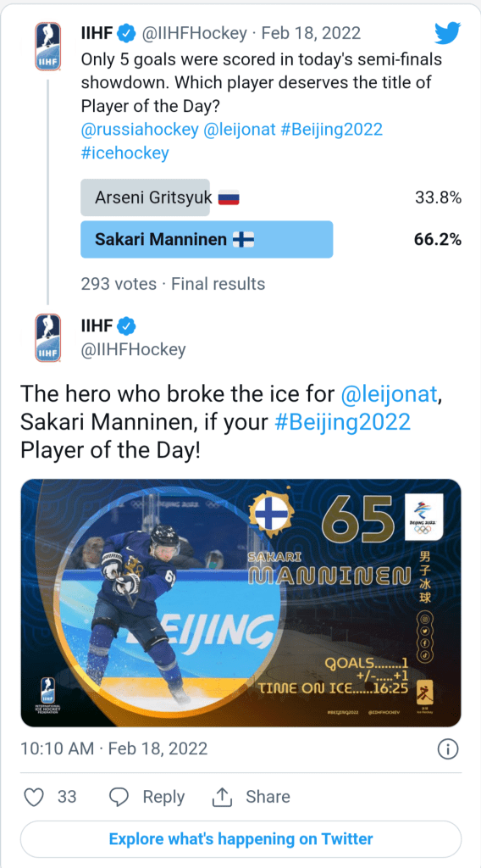Open the tweet info circle icon
The height and width of the screenshot is (868, 481).
pyautogui.click(x=447, y=749)
